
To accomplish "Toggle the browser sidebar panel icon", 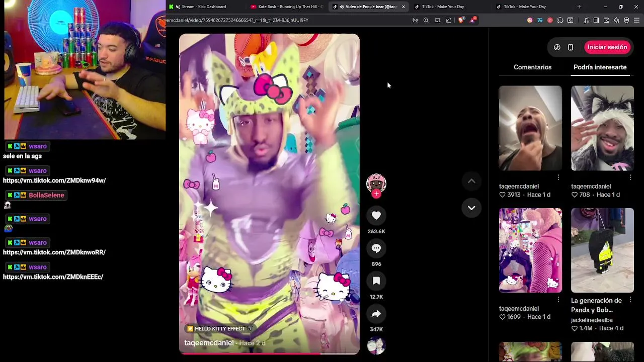I will click(x=596, y=20).
